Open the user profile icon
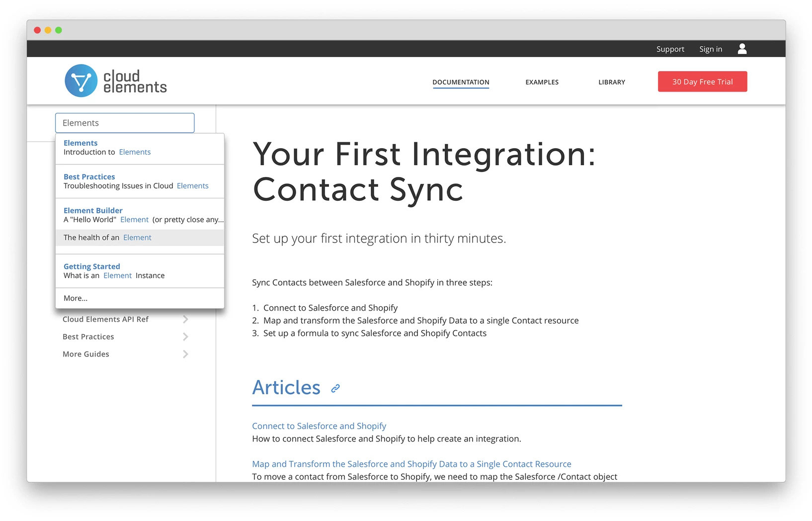Viewport: 812px width, 521px height. click(742, 49)
